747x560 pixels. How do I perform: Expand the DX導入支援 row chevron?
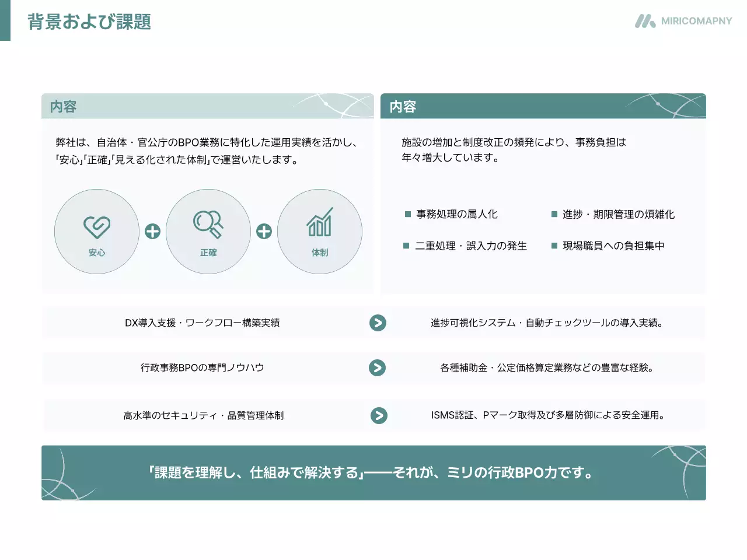[378, 323]
